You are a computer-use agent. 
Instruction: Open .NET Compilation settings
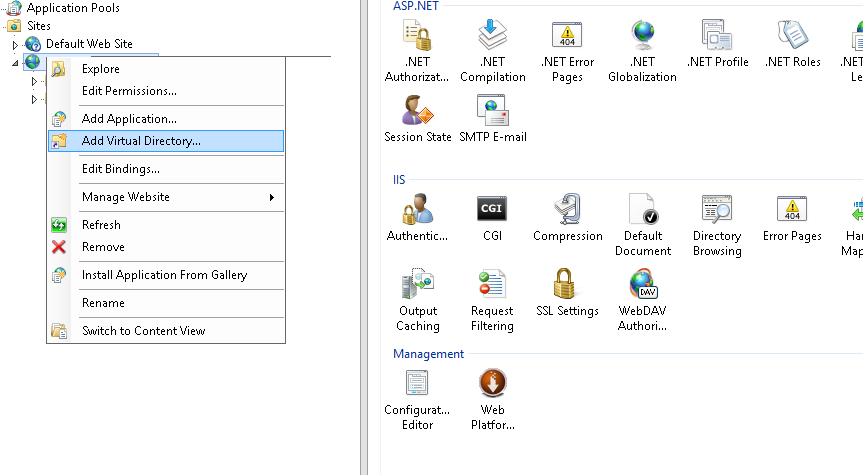pos(493,51)
